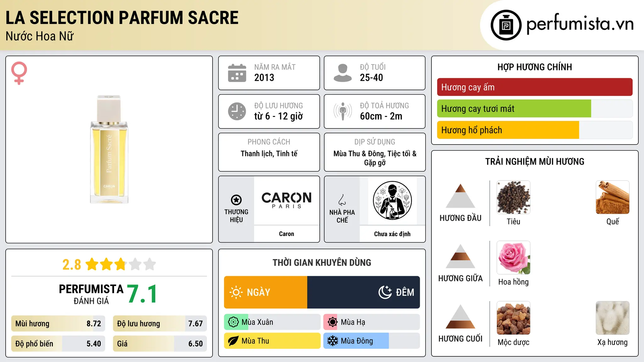The image size is (644, 362).
Task: Click the 25-40 age range value
Action: click(x=371, y=78)
